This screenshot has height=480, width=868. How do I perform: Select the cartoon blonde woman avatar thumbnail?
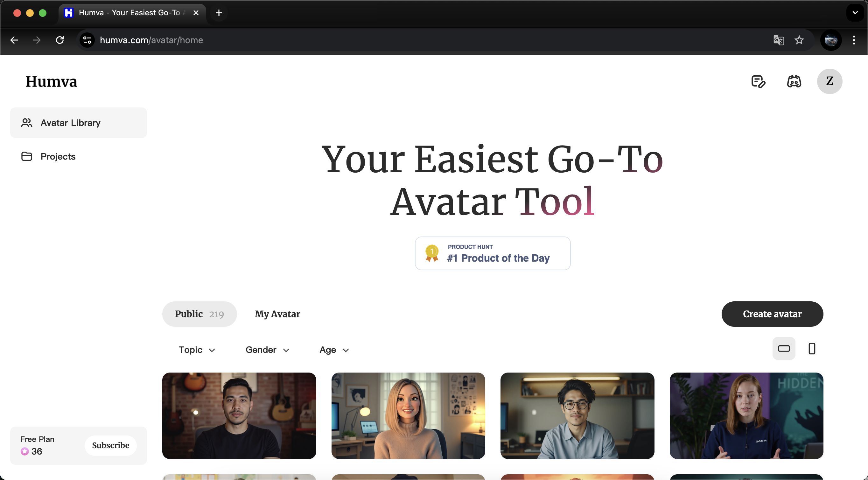408,415
